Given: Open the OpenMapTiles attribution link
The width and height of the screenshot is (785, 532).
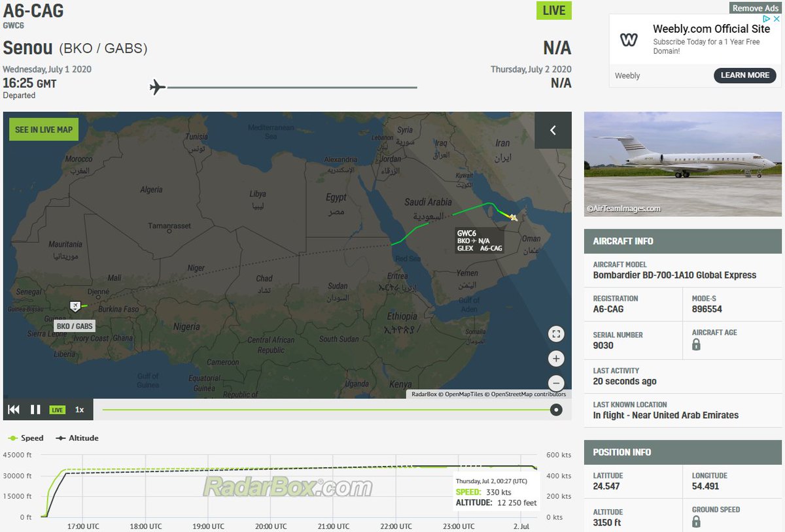Looking at the screenshot, I should [x=464, y=394].
